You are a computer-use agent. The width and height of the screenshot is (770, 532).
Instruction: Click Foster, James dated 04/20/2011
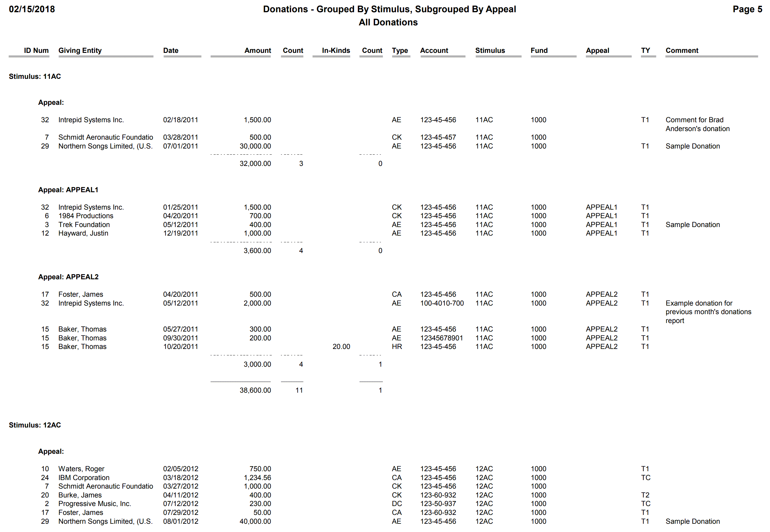[x=80, y=294]
